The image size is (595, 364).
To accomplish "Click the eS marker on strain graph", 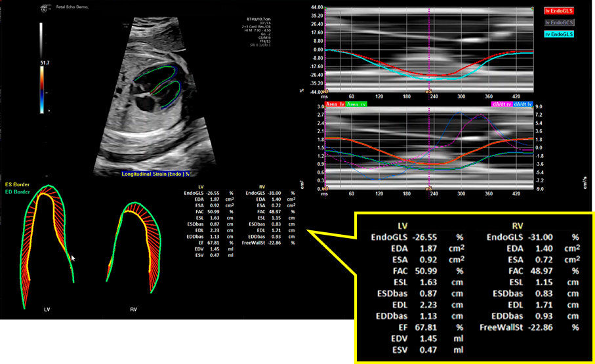I will click(x=429, y=92).
